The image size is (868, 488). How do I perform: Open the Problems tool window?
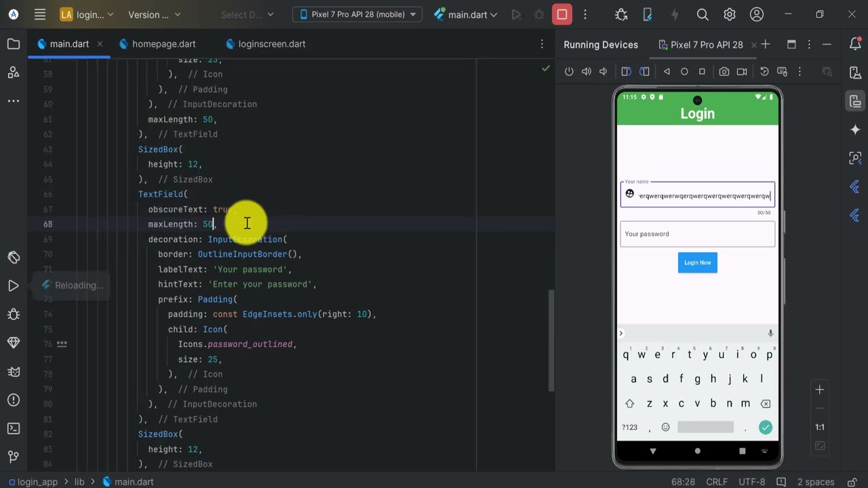[14, 400]
